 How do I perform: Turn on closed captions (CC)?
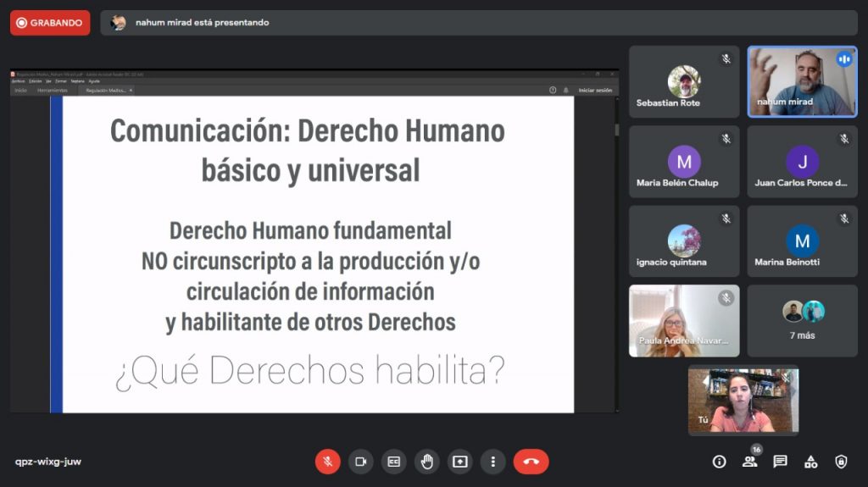pos(393,462)
